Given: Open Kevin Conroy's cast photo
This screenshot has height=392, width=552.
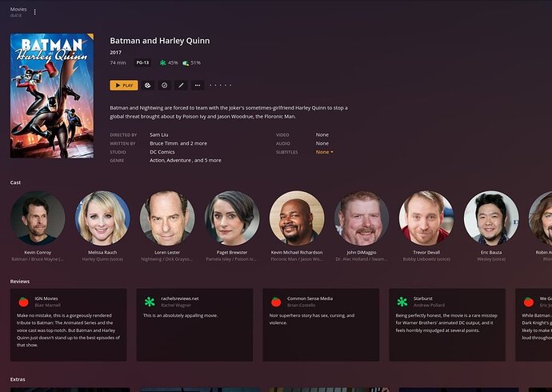Looking at the screenshot, I should 38,218.
